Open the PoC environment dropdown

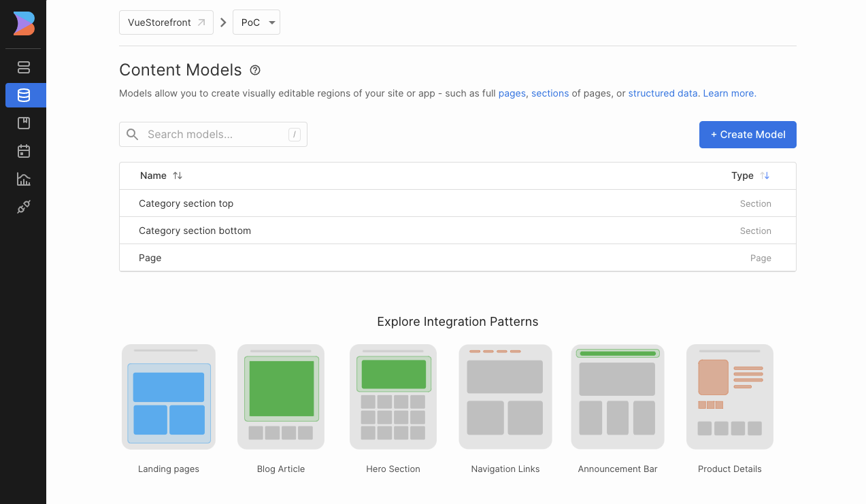256,22
